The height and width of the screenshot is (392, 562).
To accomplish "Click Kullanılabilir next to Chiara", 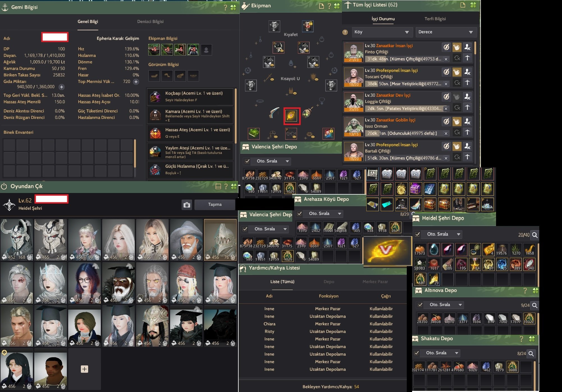I will (381, 324).
